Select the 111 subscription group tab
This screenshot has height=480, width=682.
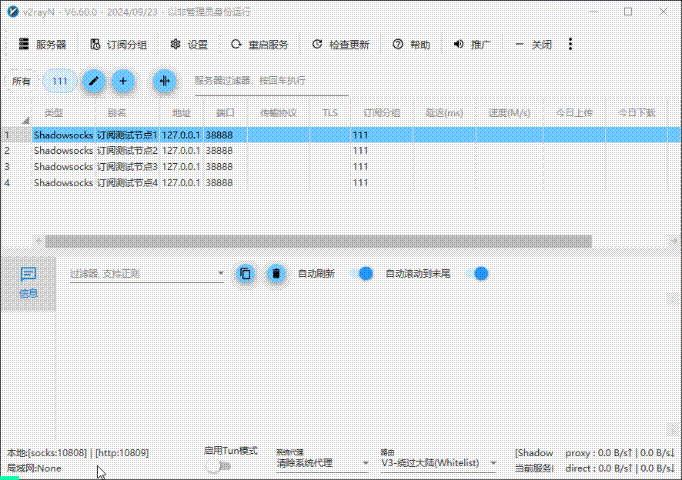pos(60,81)
